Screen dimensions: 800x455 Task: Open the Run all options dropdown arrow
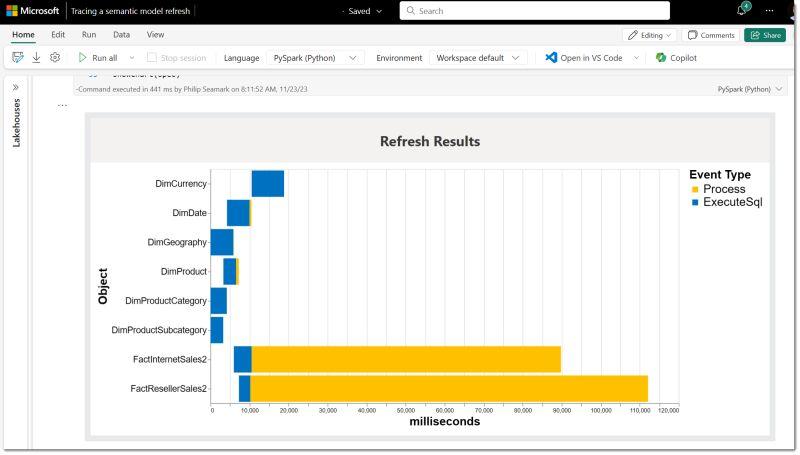(132, 58)
